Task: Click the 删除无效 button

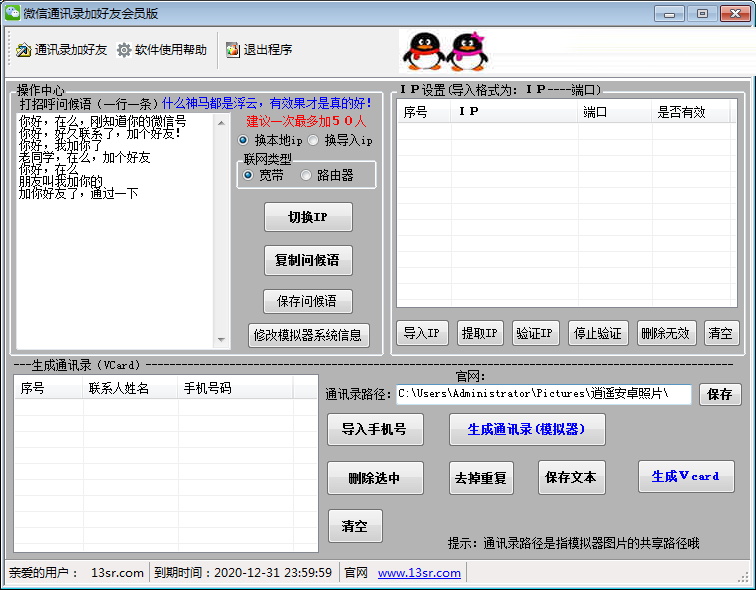Action: (x=666, y=333)
